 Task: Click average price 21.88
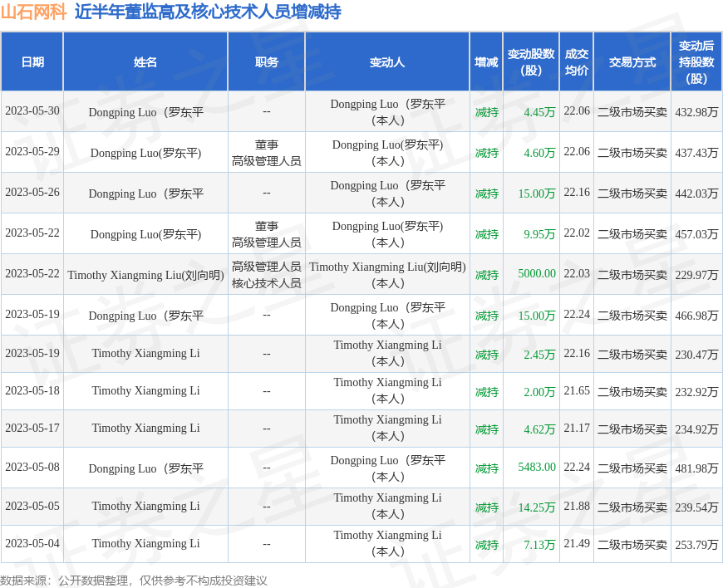point(577,507)
